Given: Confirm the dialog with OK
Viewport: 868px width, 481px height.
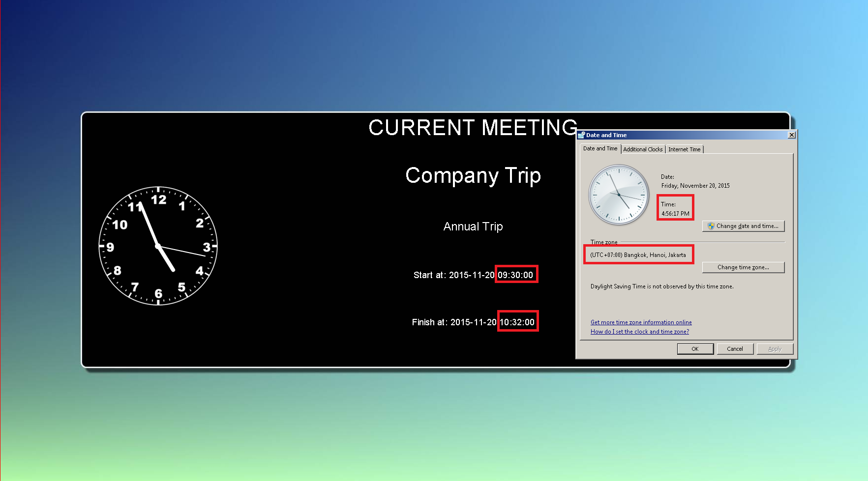Looking at the screenshot, I should tap(695, 349).
